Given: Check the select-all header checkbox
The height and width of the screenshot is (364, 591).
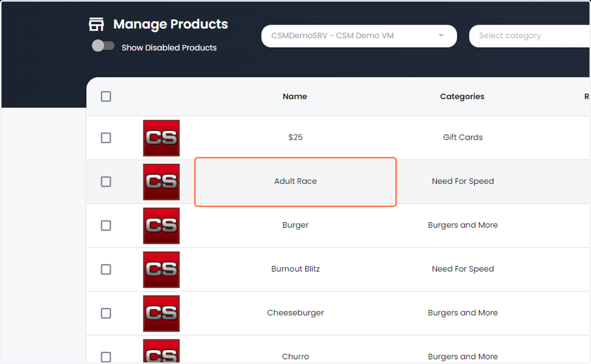Looking at the screenshot, I should coord(106,96).
